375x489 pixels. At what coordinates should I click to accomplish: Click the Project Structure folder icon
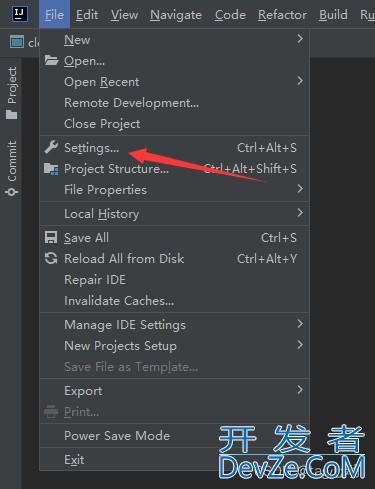tap(51, 169)
